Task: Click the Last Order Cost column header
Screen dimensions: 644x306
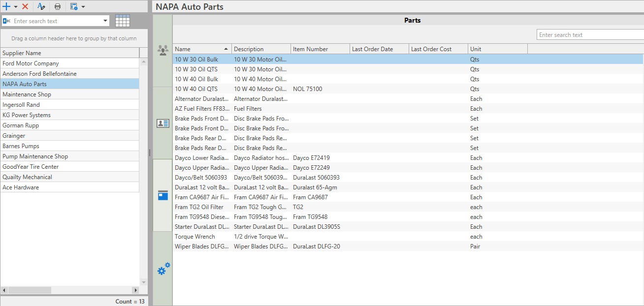Action: 438,49
